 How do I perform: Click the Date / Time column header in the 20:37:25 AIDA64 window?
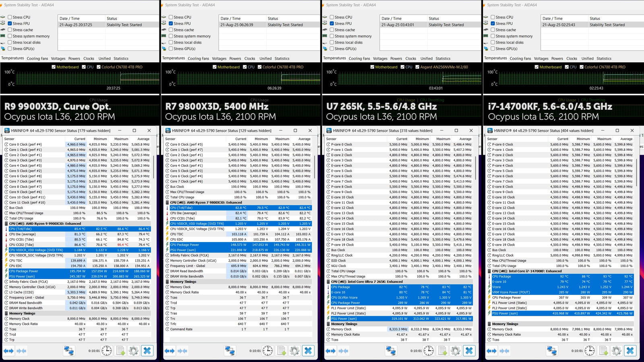pyautogui.click(x=81, y=19)
